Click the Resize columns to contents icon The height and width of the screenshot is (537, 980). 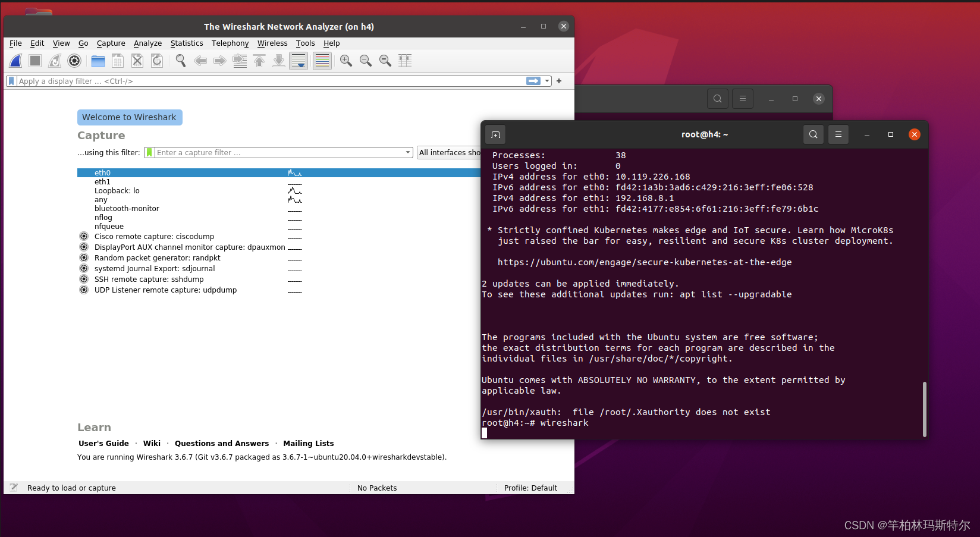coord(405,61)
